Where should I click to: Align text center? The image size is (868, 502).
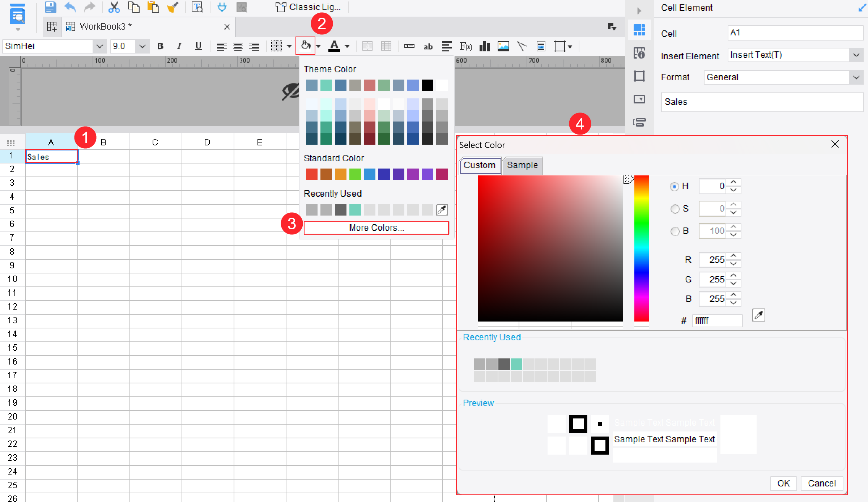coord(238,46)
